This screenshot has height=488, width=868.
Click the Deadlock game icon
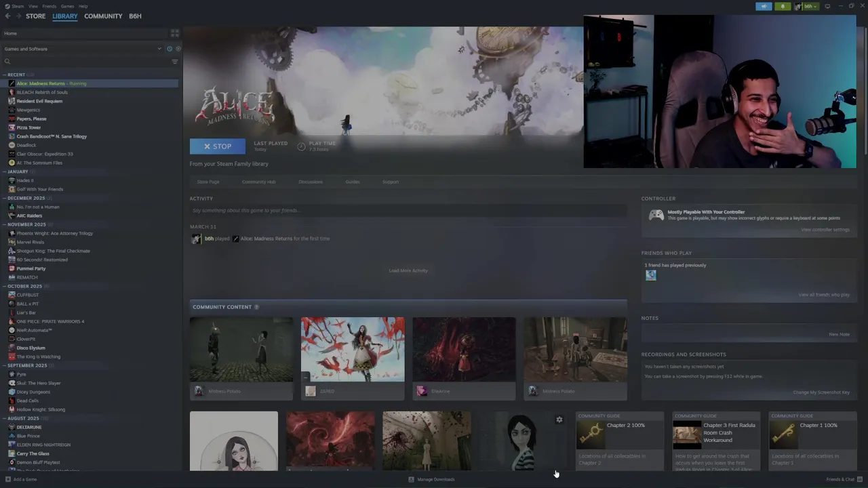[x=12, y=145]
